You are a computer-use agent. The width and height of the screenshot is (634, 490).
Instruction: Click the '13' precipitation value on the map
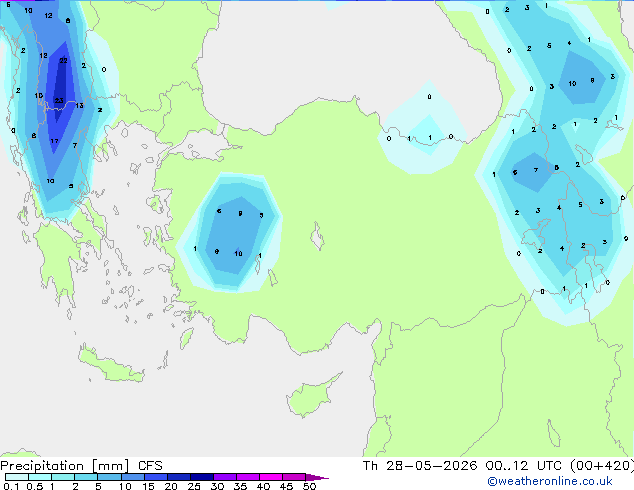pyautogui.click(x=79, y=106)
